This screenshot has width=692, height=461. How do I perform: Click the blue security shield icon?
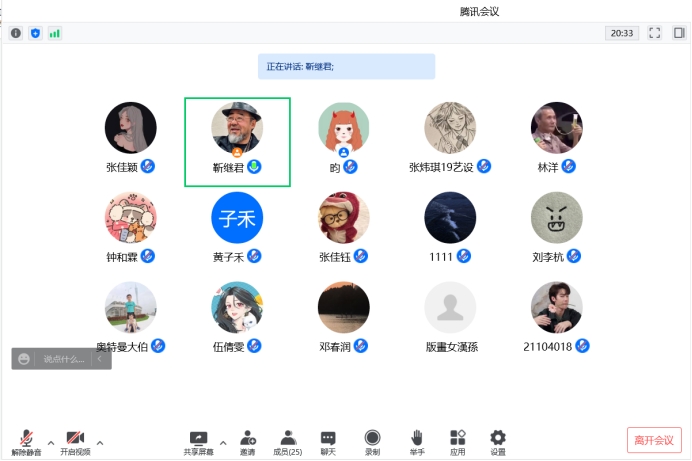pos(35,33)
